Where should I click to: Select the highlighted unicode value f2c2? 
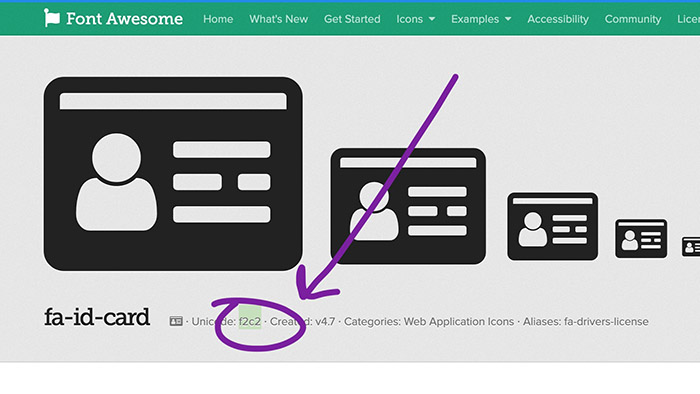coord(250,321)
